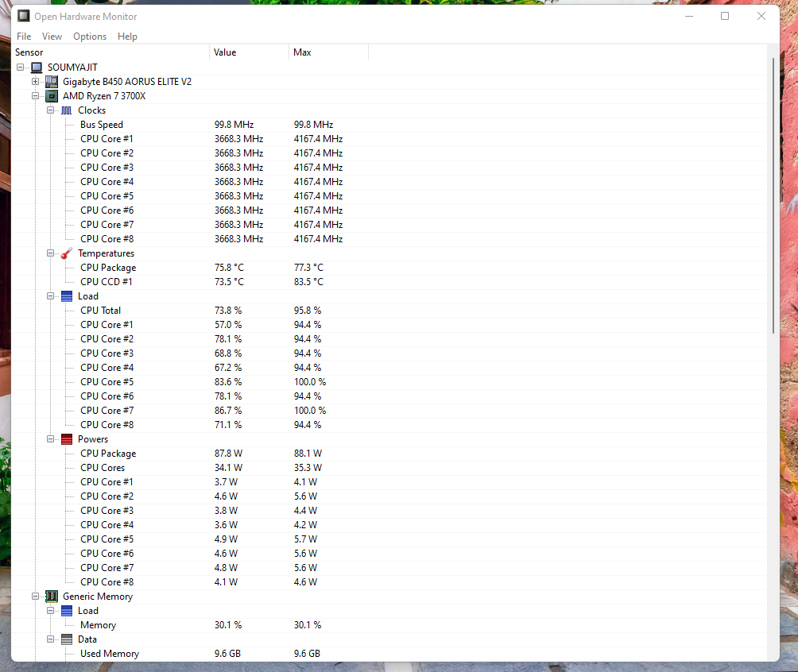Open the File menu

[24, 37]
